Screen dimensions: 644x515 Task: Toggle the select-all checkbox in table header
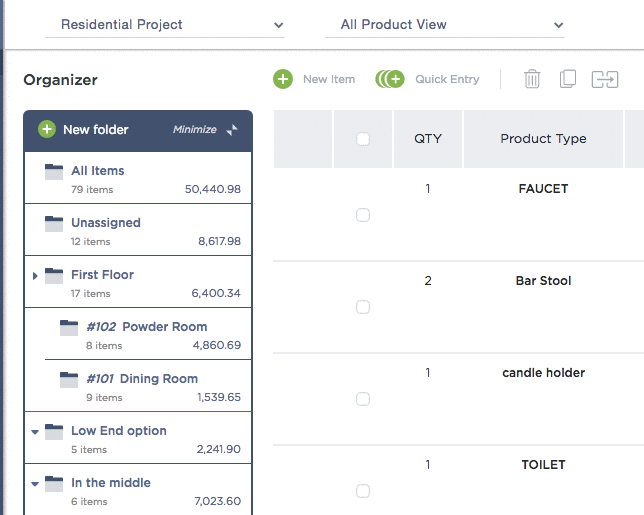(363, 139)
